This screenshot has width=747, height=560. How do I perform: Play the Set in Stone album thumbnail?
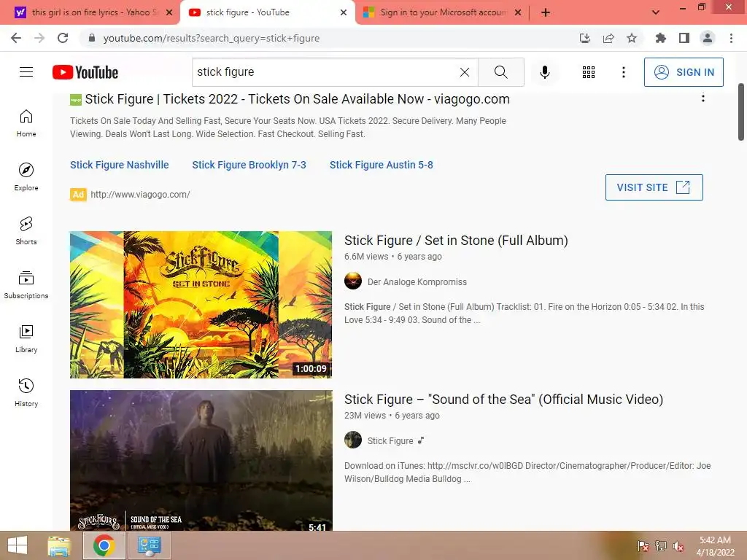[x=201, y=305]
